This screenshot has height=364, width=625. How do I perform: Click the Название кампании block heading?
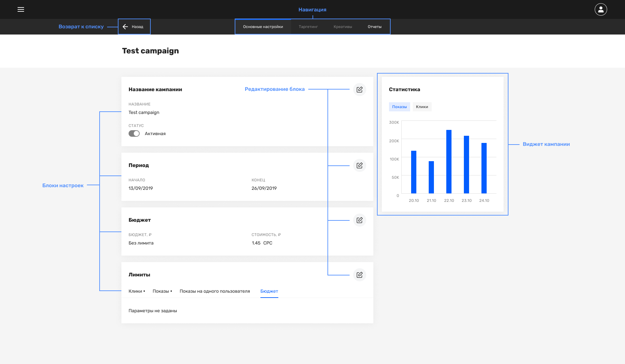click(x=155, y=90)
